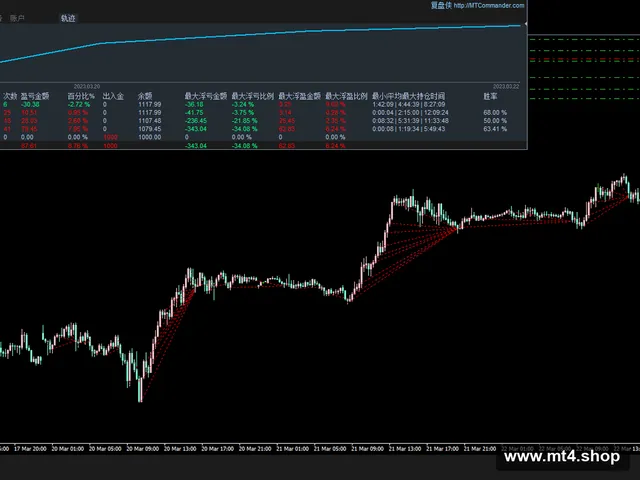Click the 出入金 column header
Image resolution: width=640 pixels, height=480 pixels.
[113, 96]
